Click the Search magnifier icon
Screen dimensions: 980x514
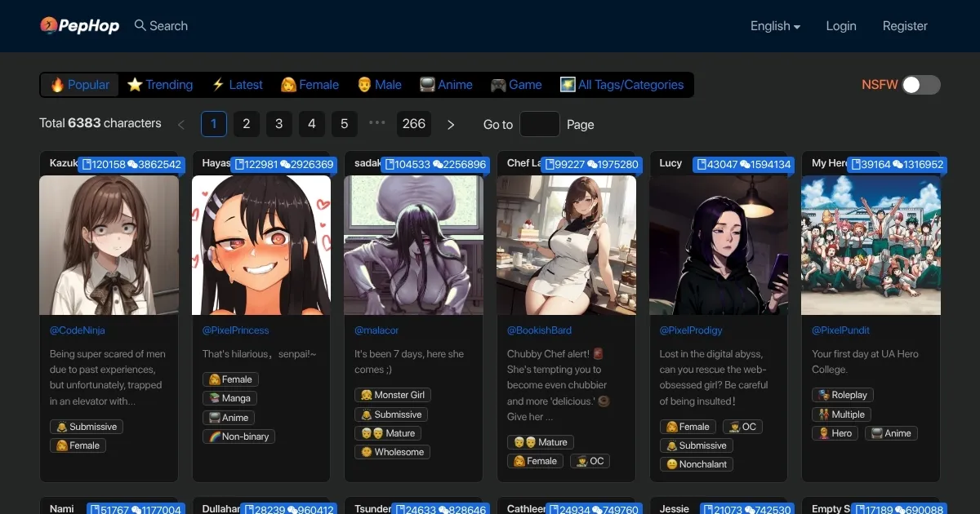(140, 25)
